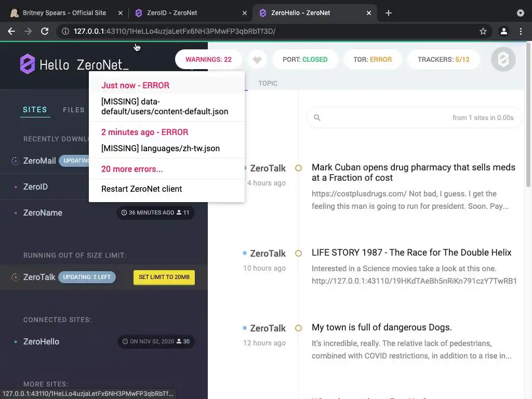532x399 pixels.
Task: Click the browser forward arrow
Action: pyautogui.click(x=28, y=31)
